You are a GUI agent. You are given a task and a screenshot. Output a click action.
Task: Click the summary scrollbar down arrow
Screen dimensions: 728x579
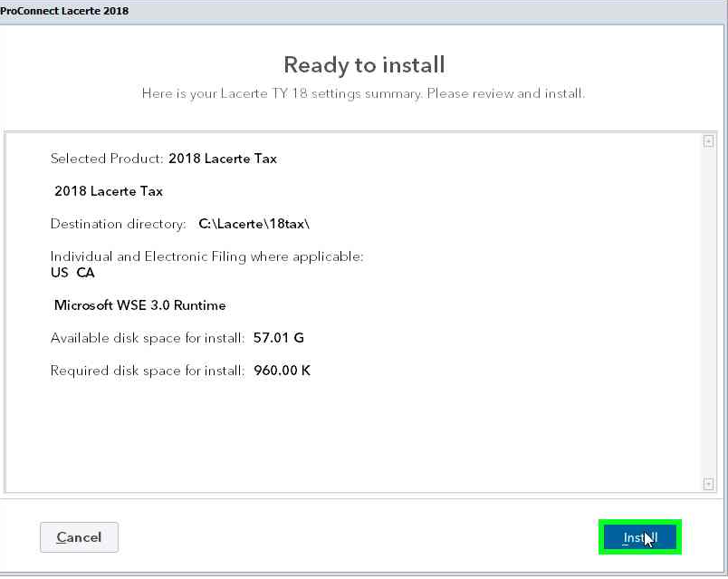click(708, 484)
